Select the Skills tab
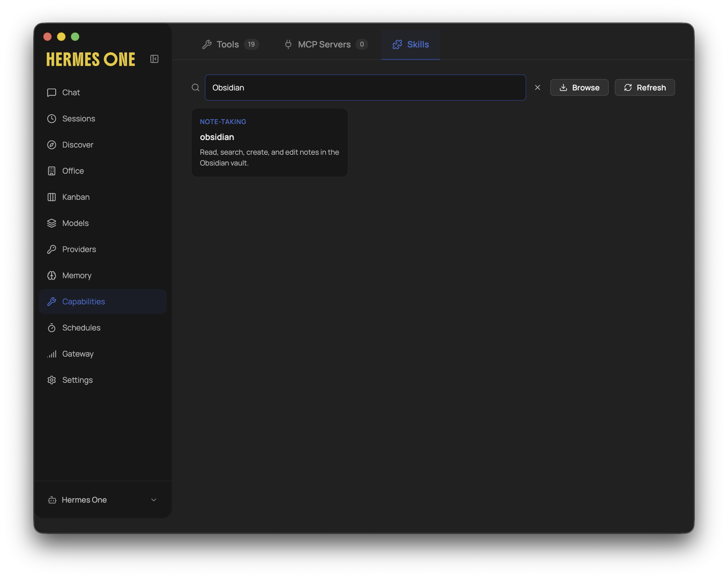This screenshot has width=728, height=578. pyautogui.click(x=411, y=44)
